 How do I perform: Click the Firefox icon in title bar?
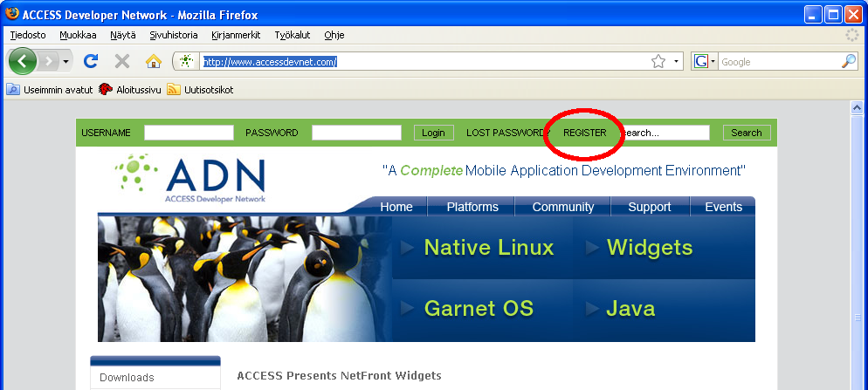pyautogui.click(x=12, y=13)
